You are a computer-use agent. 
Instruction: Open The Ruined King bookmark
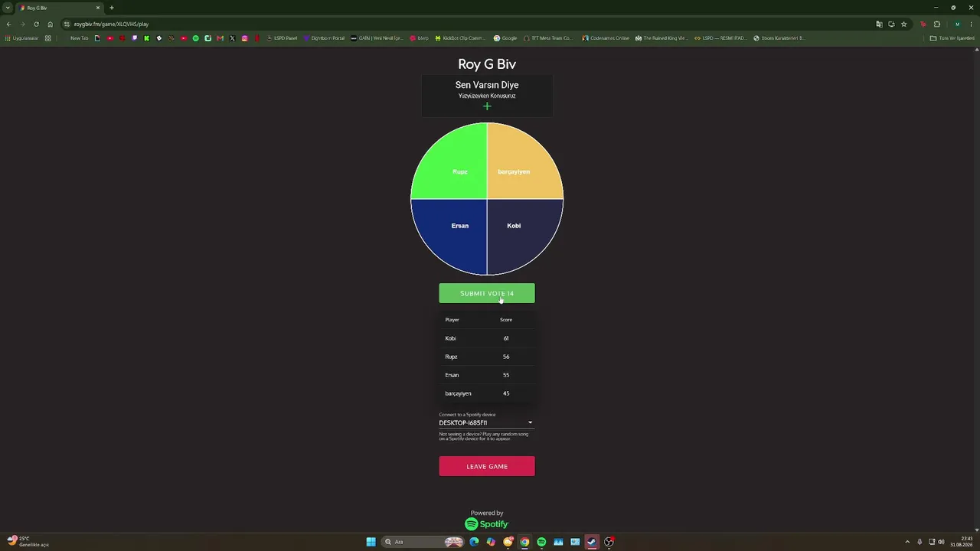[661, 38]
